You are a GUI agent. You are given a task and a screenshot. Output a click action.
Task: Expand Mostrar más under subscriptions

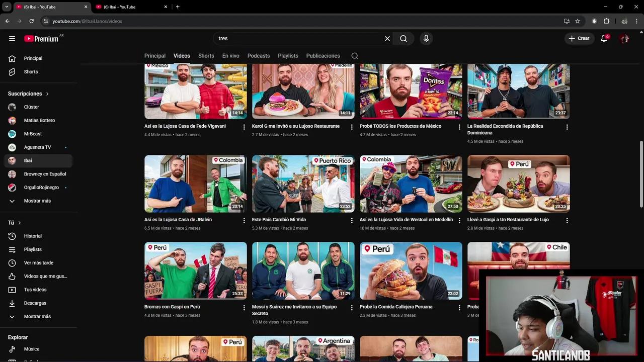click(x=39, y=201)
